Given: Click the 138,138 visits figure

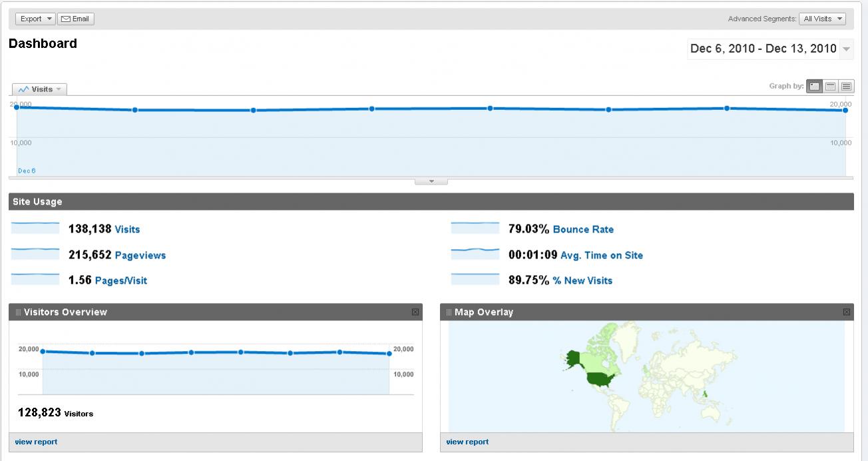Looking at the screenshot, I should tap(90, 229).
